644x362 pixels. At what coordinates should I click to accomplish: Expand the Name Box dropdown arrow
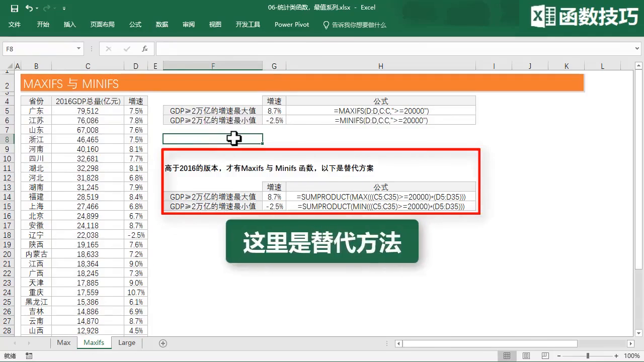[78, 49]
